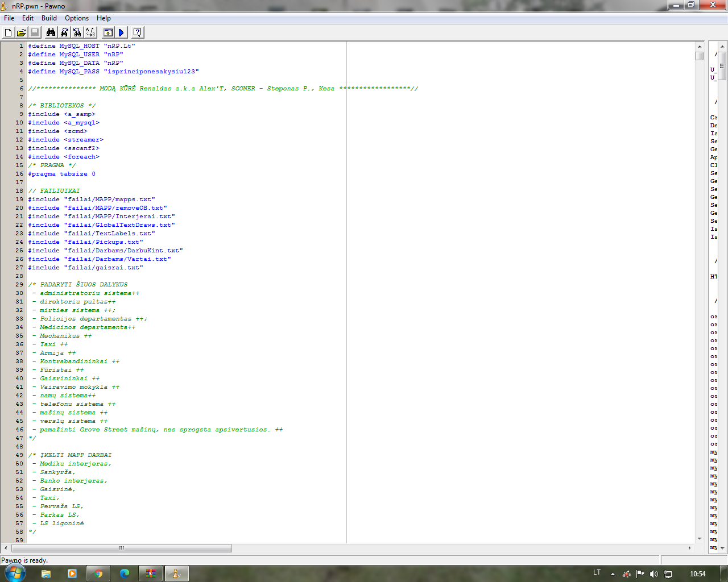Click the editor's vertical scrollbar down arrow

pos(699,538)
